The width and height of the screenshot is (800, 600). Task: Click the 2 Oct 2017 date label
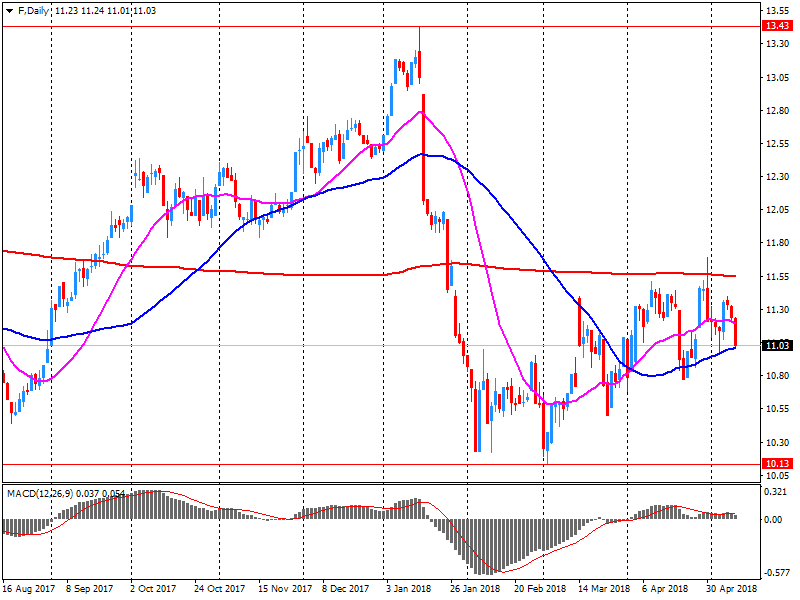(153, 589)
